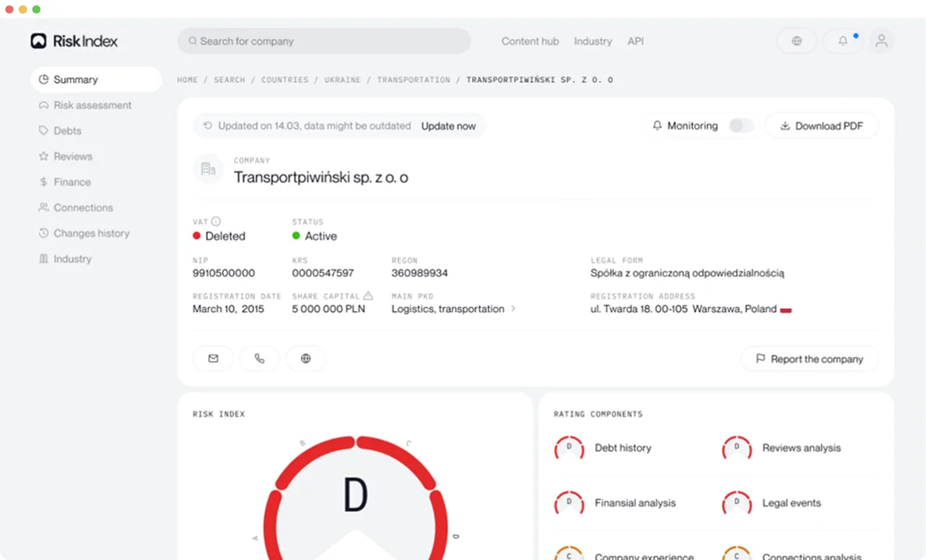Open Connections in the sidebar
926x560 pixels.
click(76, 208)
